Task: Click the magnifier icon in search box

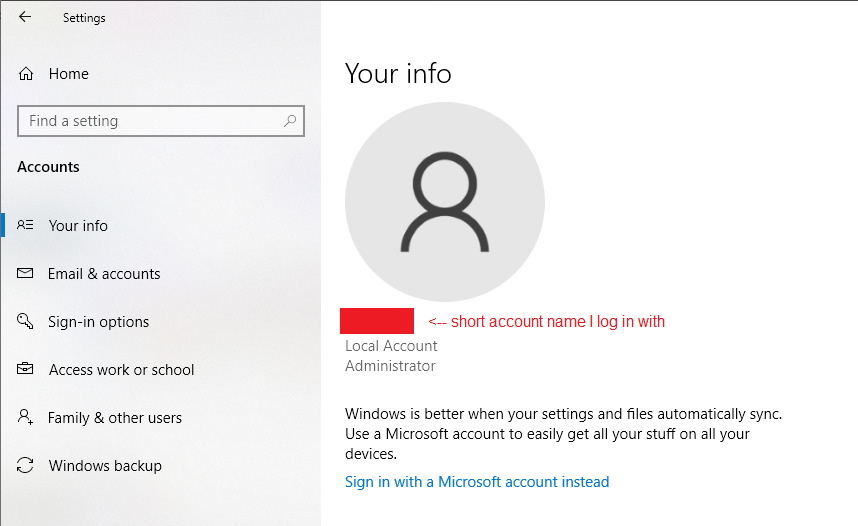Action: click(290, 121)
